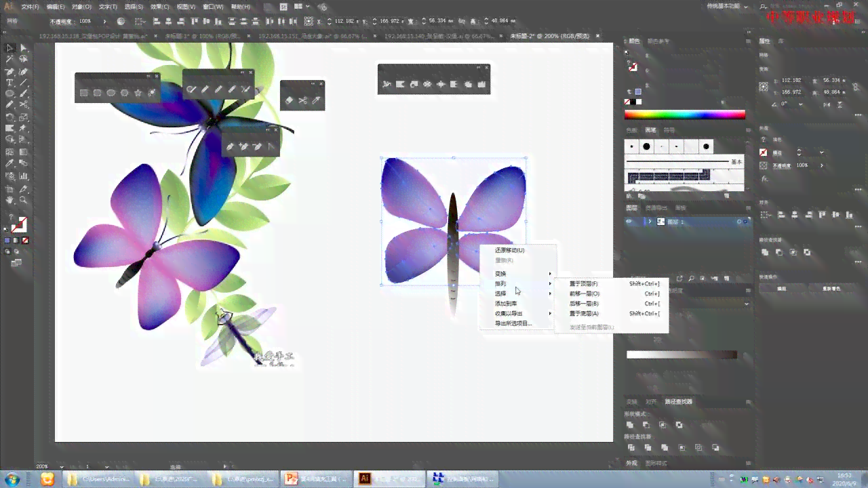868x488 pixels.
Task: Open 文件(F) menu
Action: (30, 6)
